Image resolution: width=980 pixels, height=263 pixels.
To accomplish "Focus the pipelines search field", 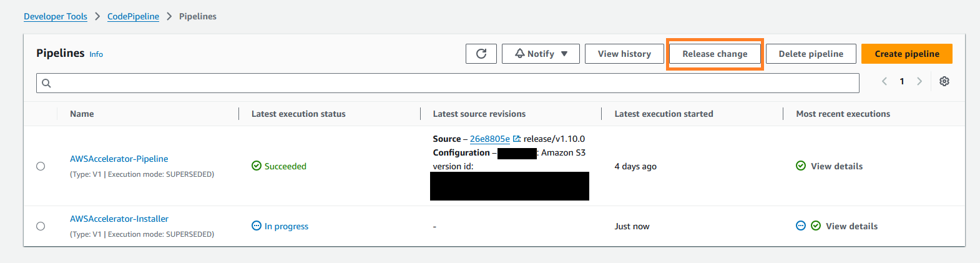I will (448, 83).
